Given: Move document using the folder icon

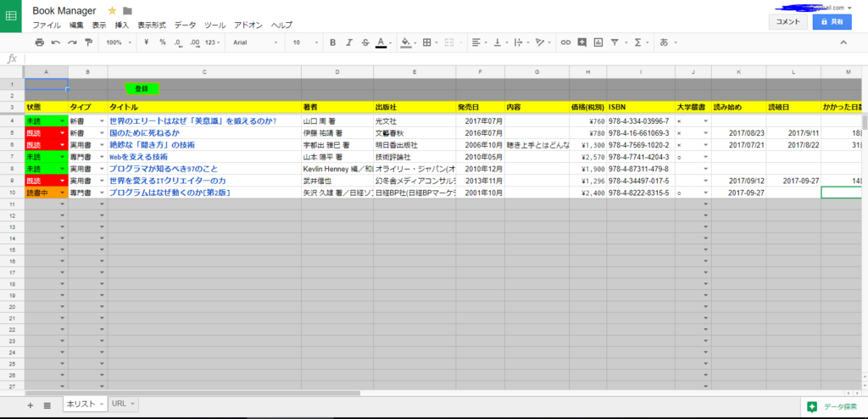Looking at the screenshot, I should pos(127,10).
